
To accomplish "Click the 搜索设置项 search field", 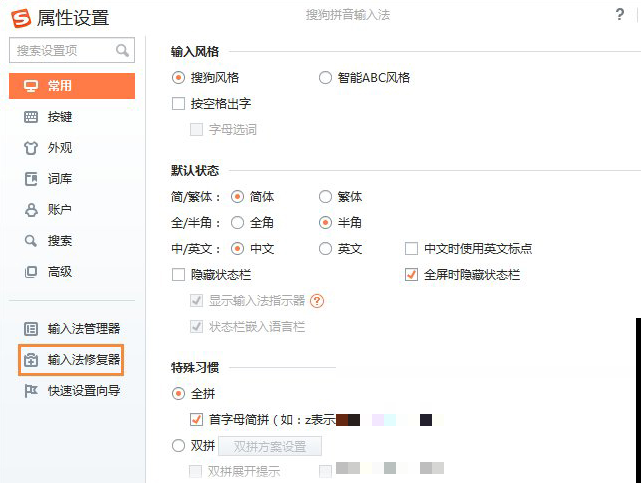I will click(x=72, y=50).
